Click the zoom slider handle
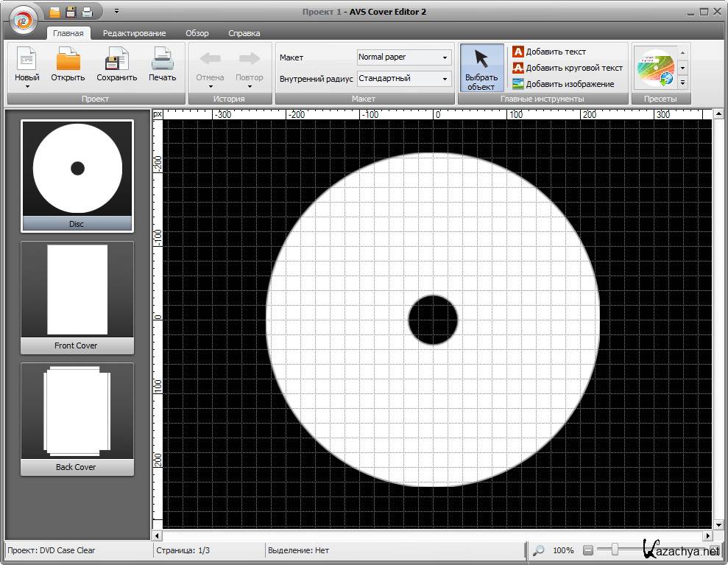Viewport: 728px width, 565px height. point(615,550)
